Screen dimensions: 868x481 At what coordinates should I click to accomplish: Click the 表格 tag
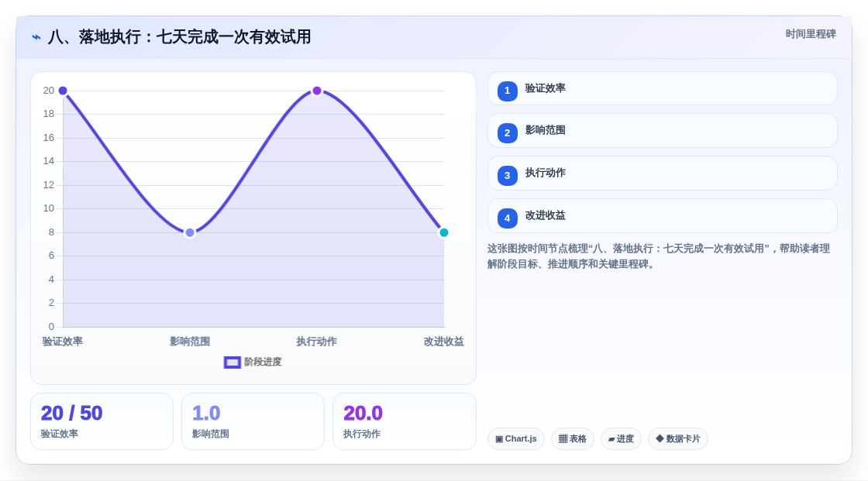coord(573,439)
